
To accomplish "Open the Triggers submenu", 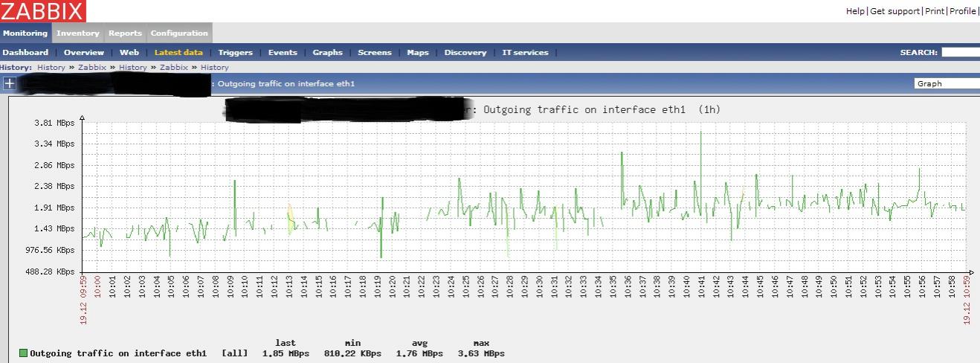I will (x=236, y=52).
